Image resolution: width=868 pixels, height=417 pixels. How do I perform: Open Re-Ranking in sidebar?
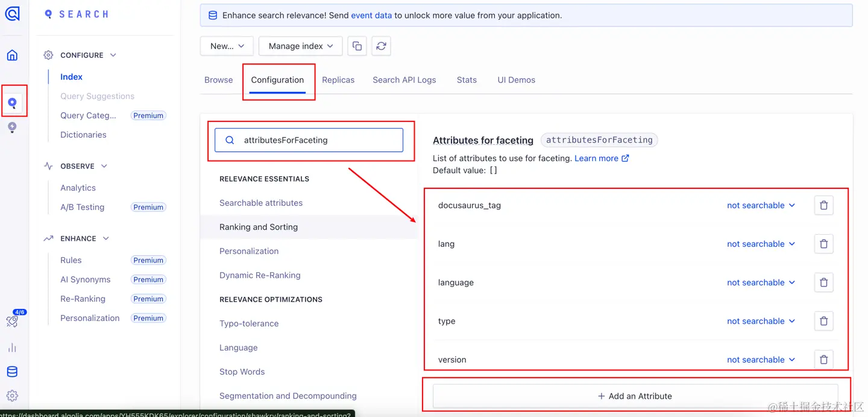tap(83, 299)
